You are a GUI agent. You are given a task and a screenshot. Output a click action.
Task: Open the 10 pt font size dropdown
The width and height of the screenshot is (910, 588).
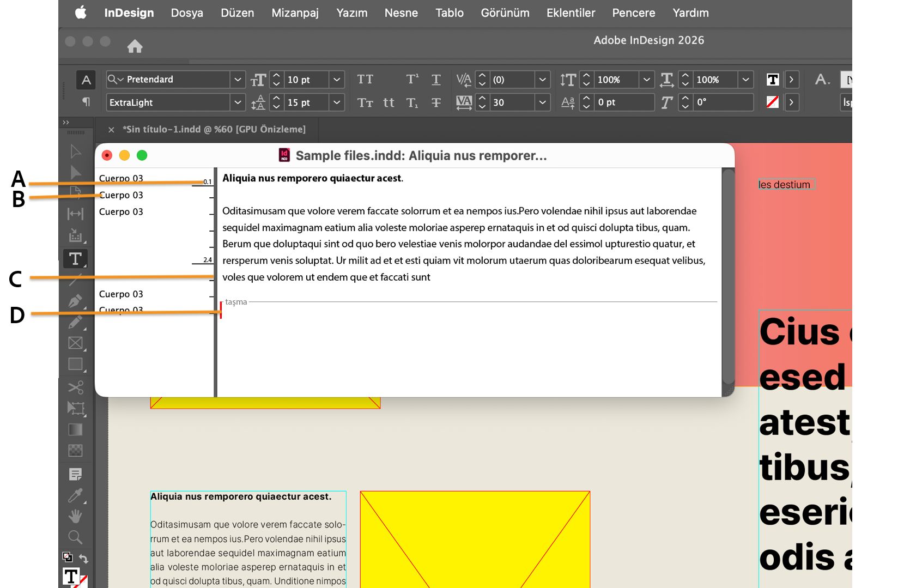point(337,80)
